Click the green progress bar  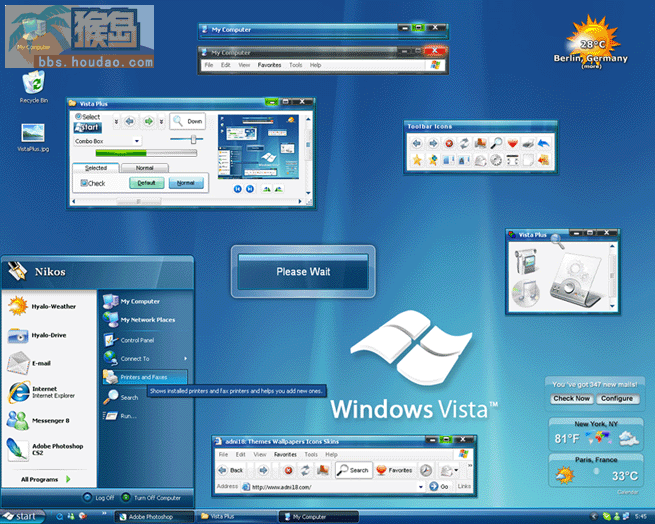[x=146, y=153]
